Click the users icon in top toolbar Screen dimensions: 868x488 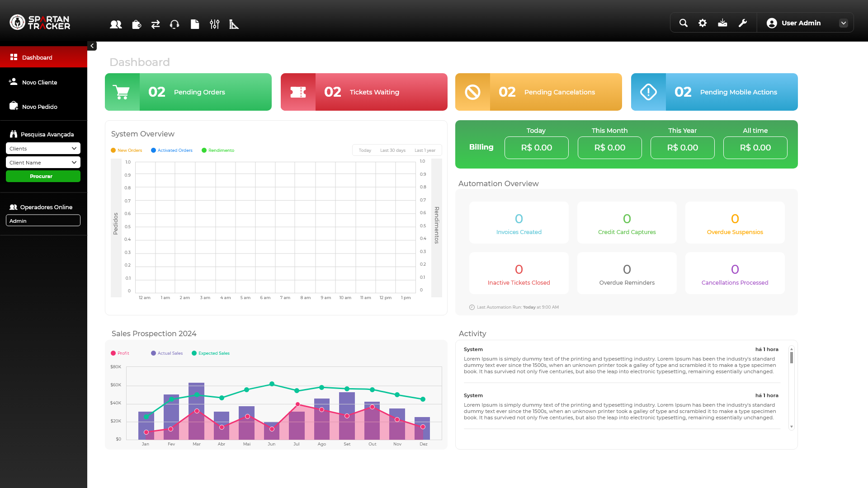[116, 24]
